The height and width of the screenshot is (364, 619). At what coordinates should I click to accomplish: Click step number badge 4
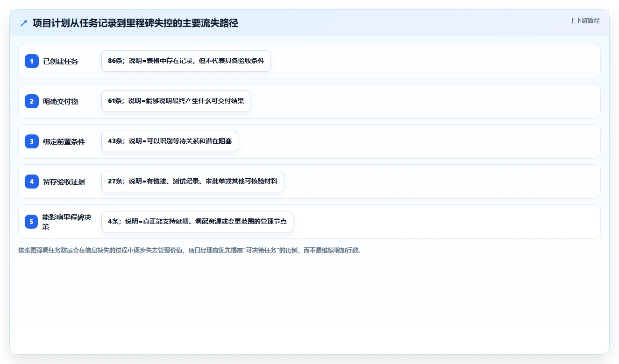click(32, 182)
